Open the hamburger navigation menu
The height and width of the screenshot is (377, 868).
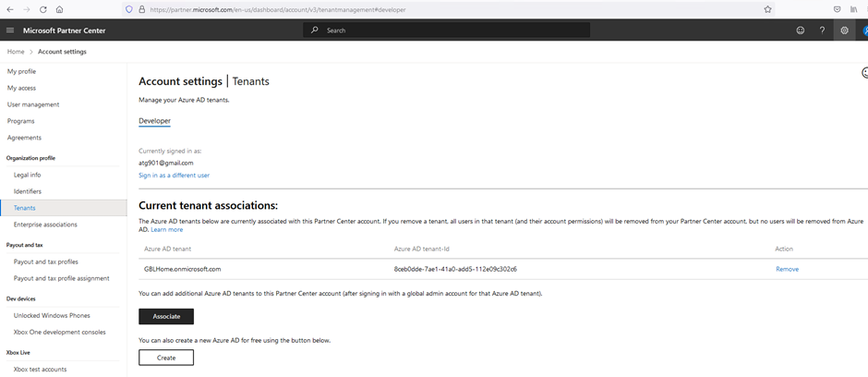[x=10, y=30]
